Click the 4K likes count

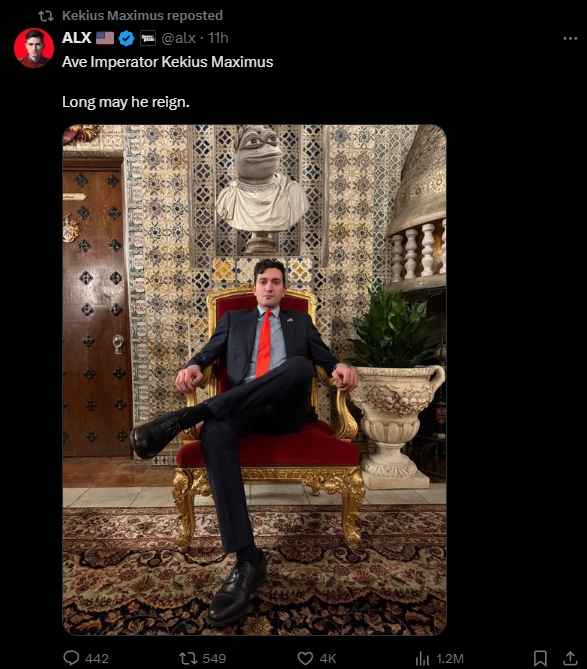(x=328, y=658)
